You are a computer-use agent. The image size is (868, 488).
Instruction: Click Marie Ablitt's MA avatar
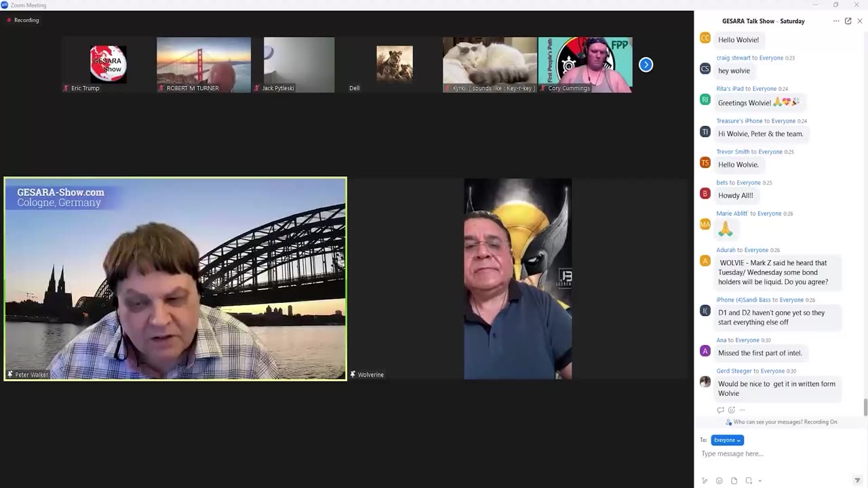coord(705,224)
